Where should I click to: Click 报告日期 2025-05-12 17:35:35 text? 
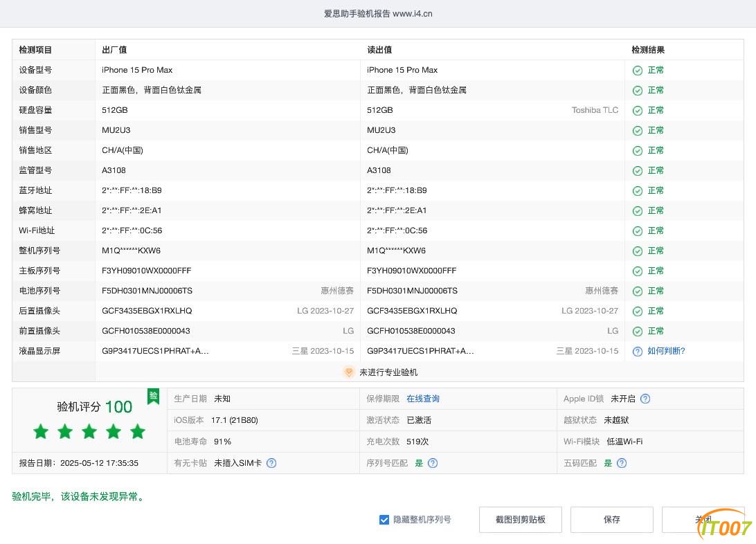pos(79,463)
